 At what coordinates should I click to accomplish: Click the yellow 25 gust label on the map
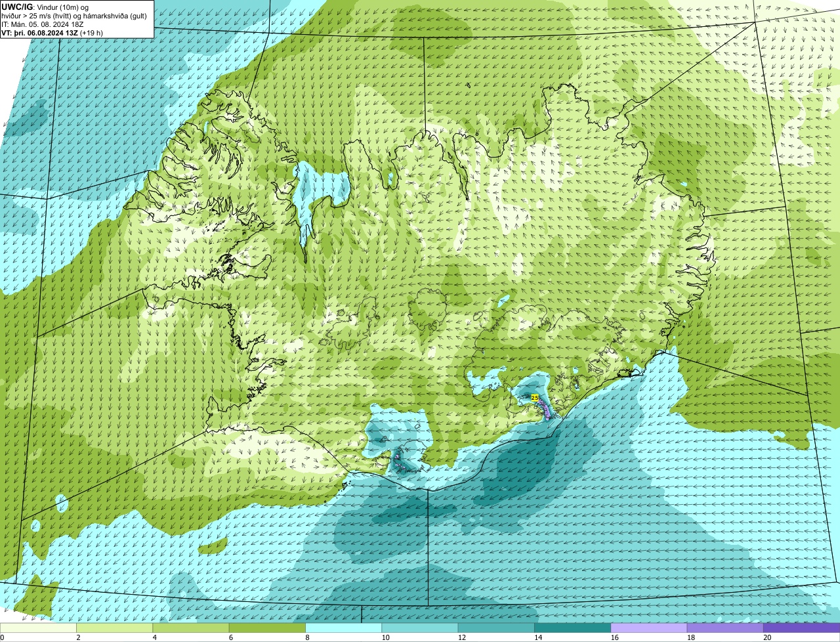tap(535, 398)
